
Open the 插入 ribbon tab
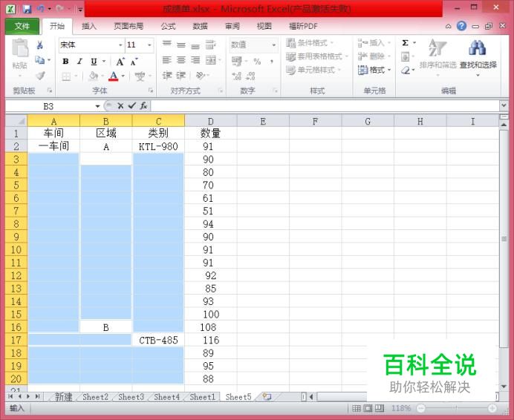pyautogui.click(x=89, y=26)
